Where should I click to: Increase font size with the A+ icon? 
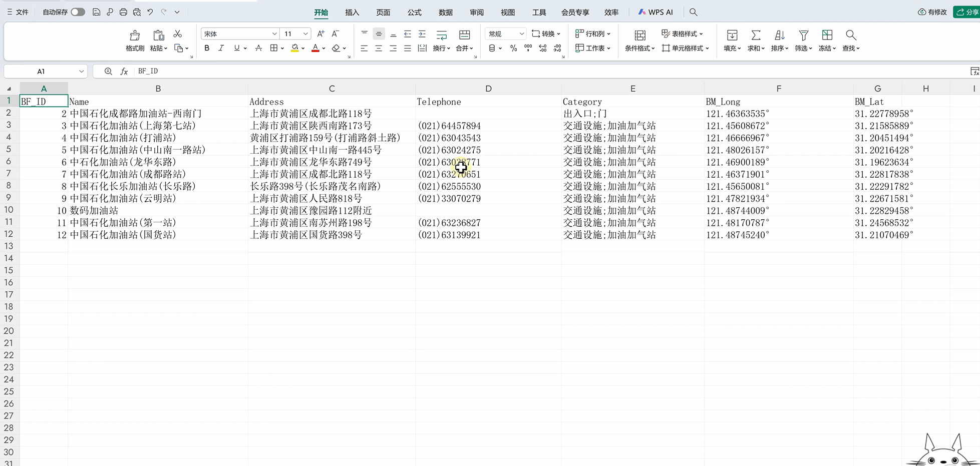tap(321, 34)
